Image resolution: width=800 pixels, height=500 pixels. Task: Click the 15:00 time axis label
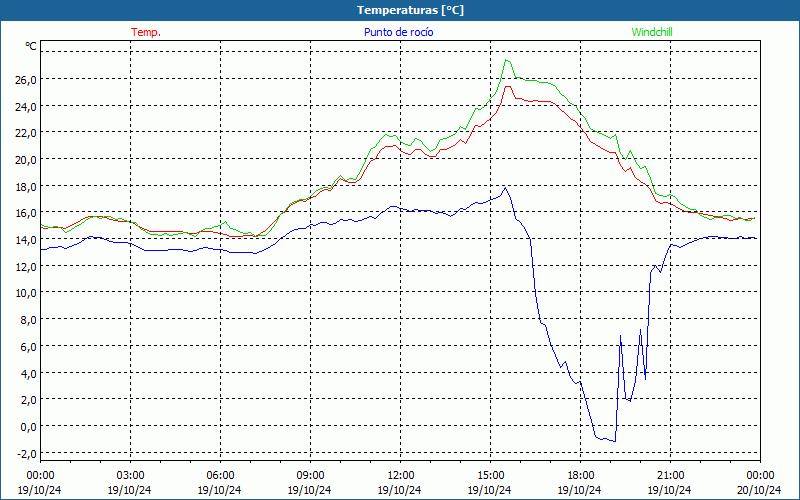(490, 475)
